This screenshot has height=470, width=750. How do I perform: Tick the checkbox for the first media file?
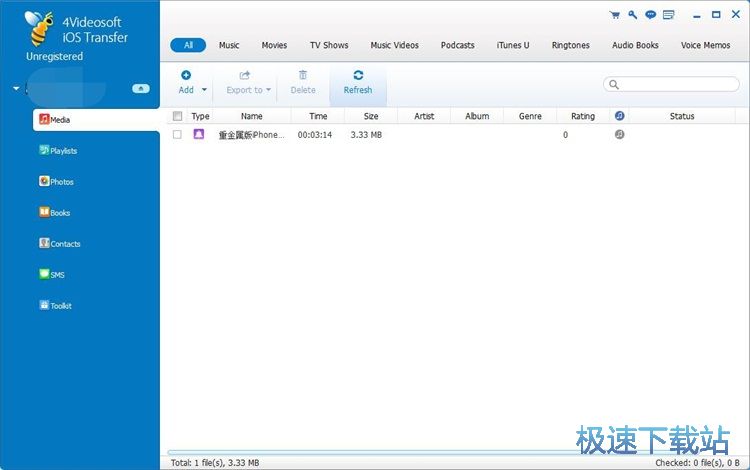point(177,134)
